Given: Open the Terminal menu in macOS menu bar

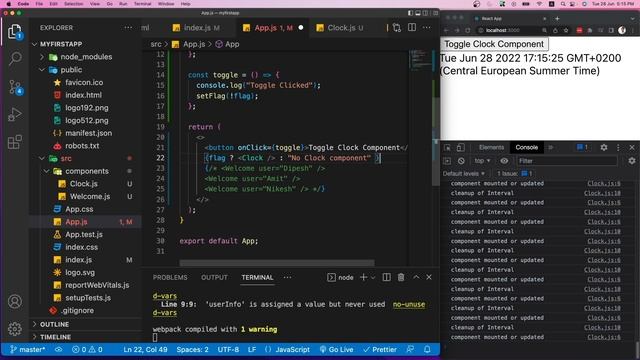Looking at the screenshot, I should click(142, 4).
